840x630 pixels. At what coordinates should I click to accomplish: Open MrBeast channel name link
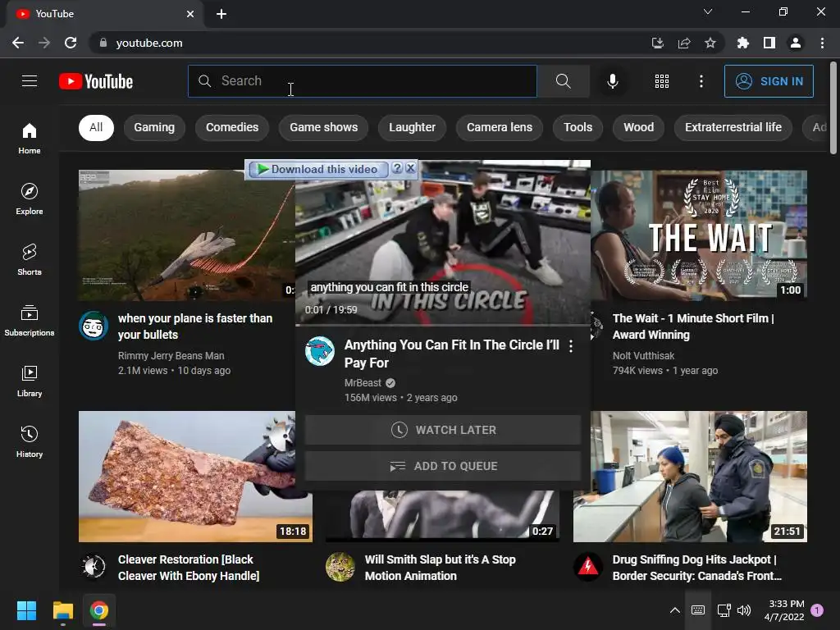pos(363,382)
